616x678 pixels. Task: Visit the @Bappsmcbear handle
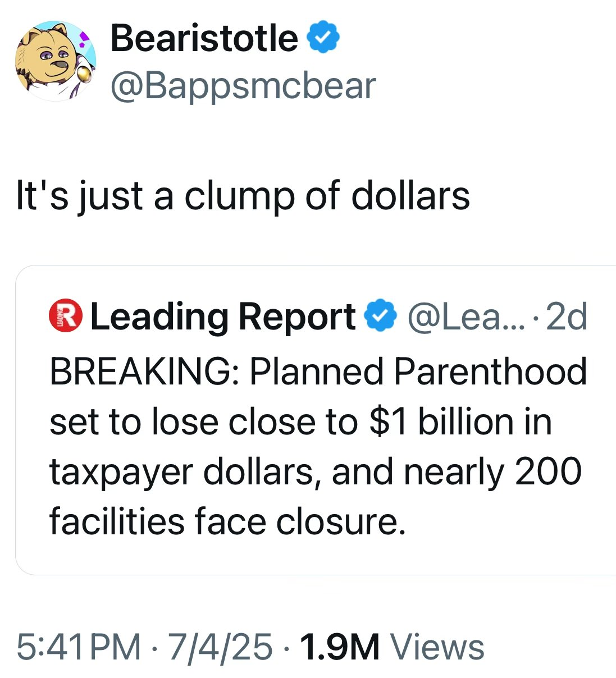(243, 86)
